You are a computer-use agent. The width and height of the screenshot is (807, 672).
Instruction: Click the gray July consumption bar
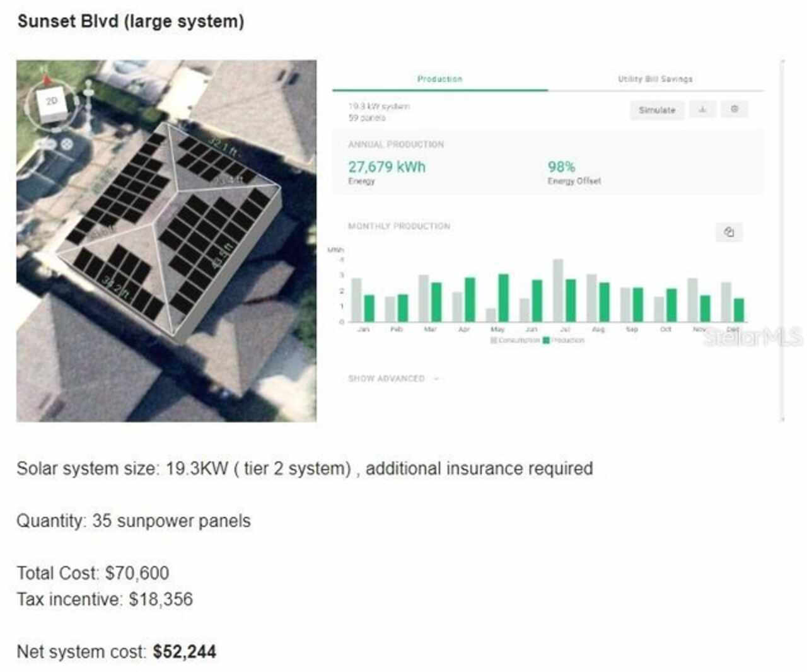[x=558, y=290]
